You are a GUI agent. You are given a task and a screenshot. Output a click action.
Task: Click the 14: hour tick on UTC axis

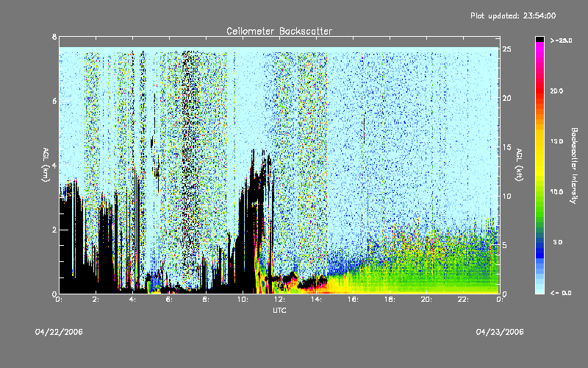(316, 300)
